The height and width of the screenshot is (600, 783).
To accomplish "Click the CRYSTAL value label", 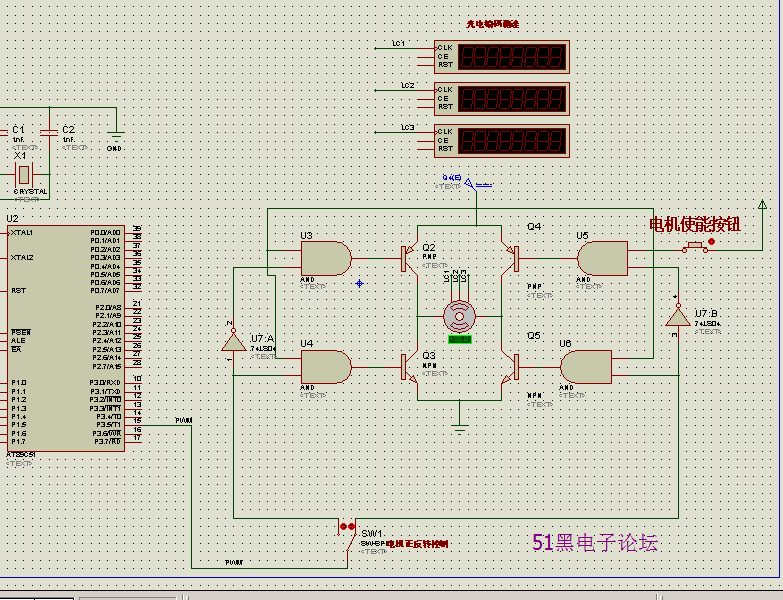I will tap(30, 192).
